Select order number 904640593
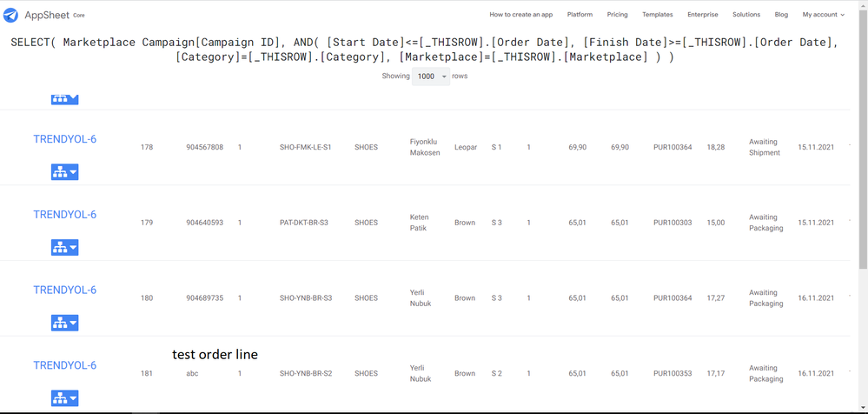868x414 pixels. coord(205,223)
